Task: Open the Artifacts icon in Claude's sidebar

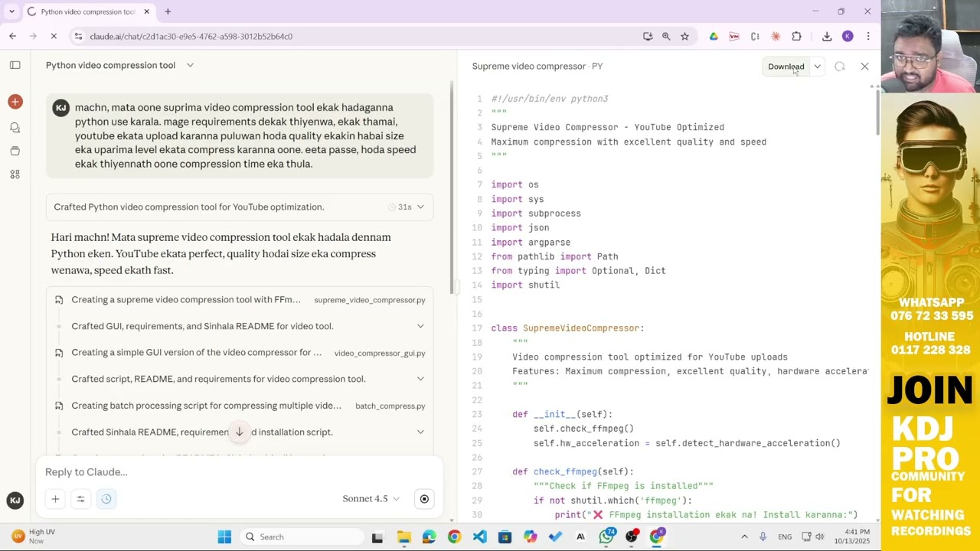Action: (x=15, y=174)
